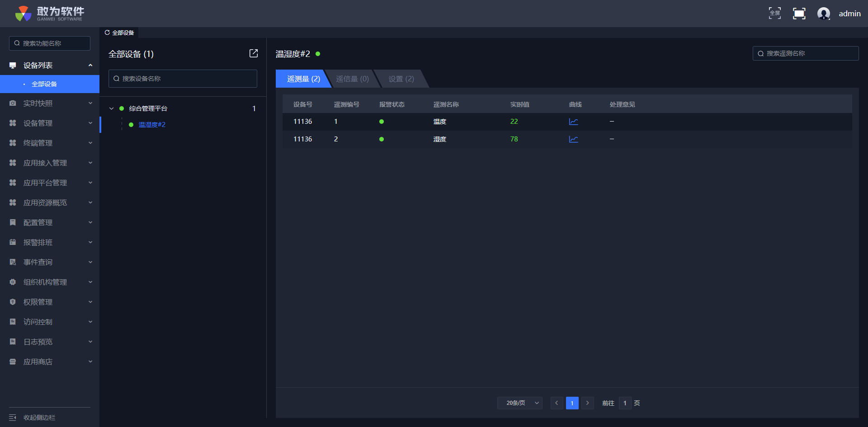This screenshot has width=868, height=427.
Task: Switch to the 遥信量 (0) tab
Action: click(x=352, y=79)
